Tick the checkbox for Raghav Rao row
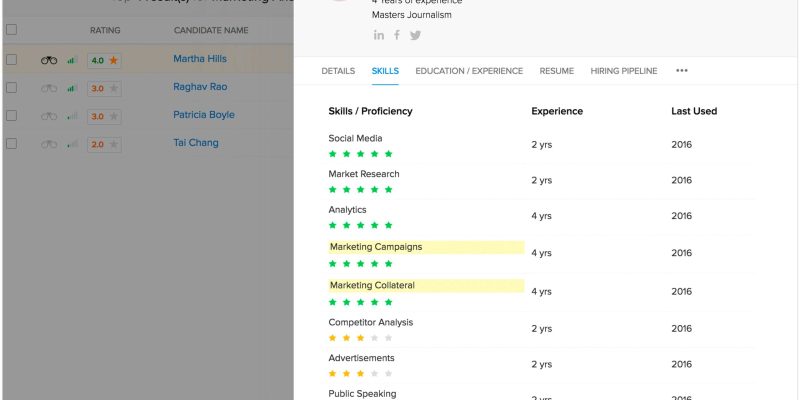Screen dimensions: 800x400 11,88
